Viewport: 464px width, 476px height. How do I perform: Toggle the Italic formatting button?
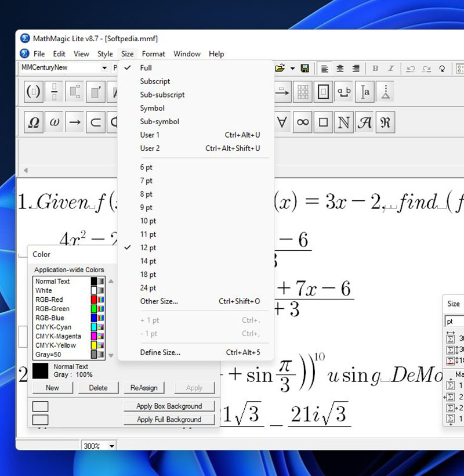pos(390,68)
